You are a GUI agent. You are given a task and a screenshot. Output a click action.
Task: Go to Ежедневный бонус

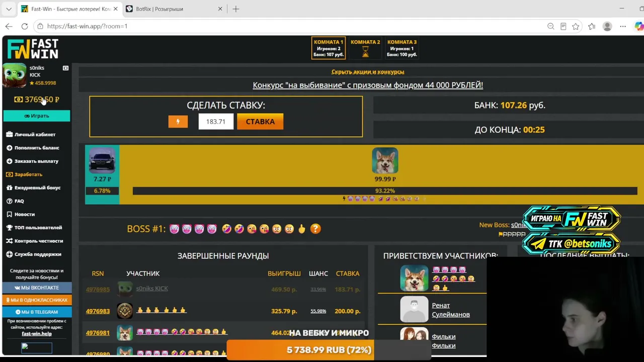[x=37, y=188]
